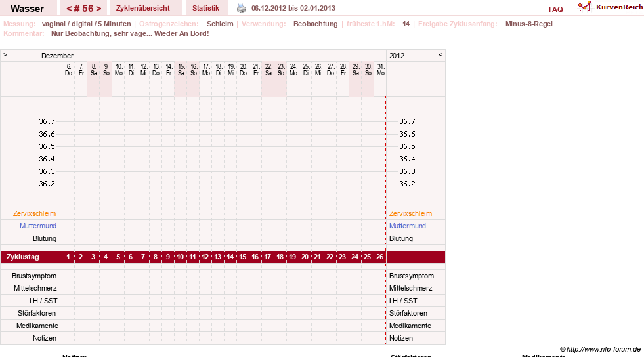Viewport: 644px width, 357px height.
Task: Click the printer icon beside the date range
Action: [x=242, y=8]
